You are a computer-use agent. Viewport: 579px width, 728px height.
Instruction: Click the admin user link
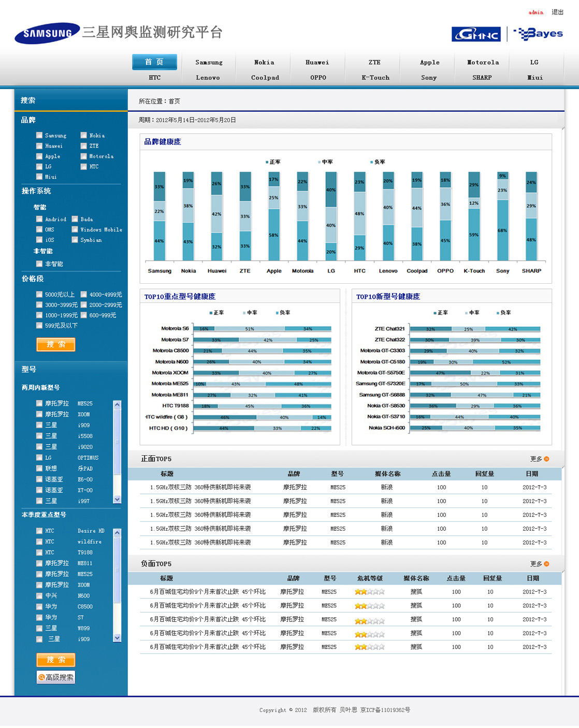pyautogui.click(x=536, y=12)
